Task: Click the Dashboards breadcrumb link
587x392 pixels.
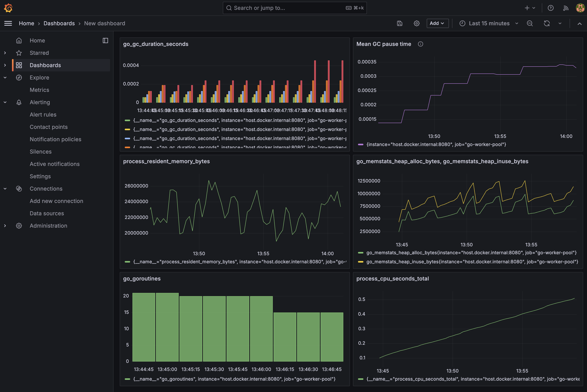Action: [x=59, y=23]
